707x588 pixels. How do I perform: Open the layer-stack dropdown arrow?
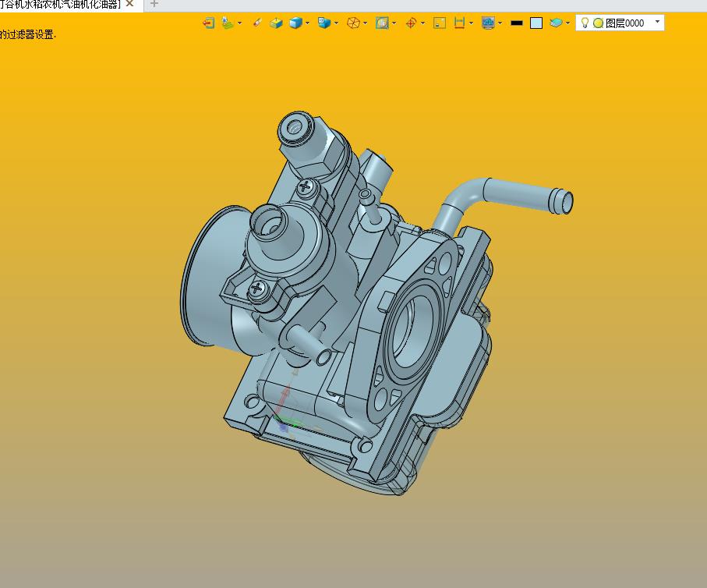pos(567,23)
